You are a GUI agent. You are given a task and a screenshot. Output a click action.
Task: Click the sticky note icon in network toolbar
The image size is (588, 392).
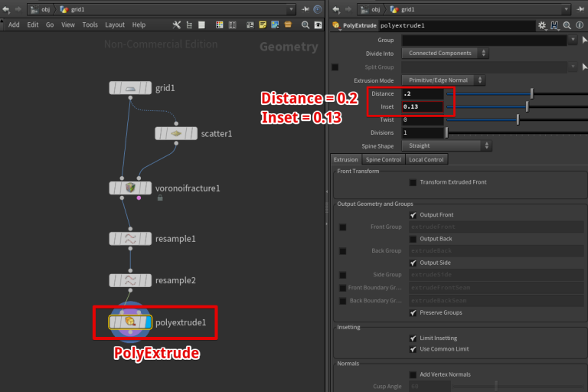[x=262, y=24]
